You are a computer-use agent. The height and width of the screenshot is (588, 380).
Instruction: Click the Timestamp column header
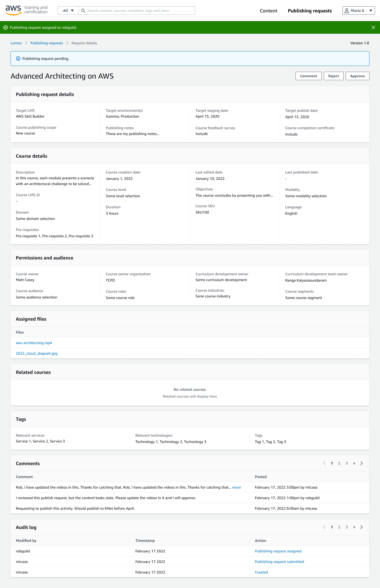pyautogui.click(x=145, y=541)
